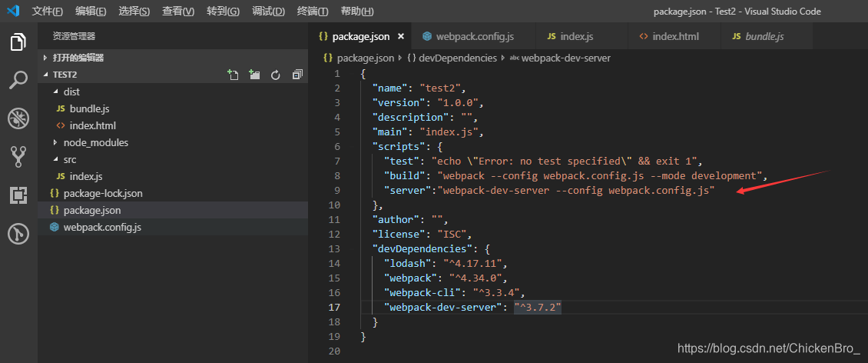Click devDependencies in the breadcrumb

[458, 58]
